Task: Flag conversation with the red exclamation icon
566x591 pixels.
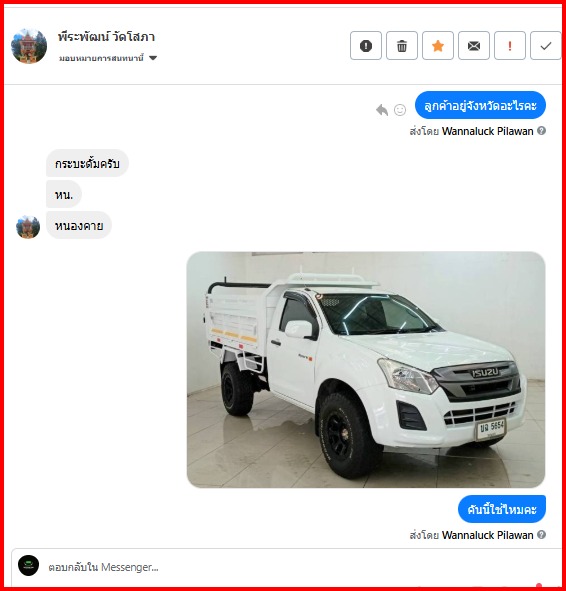Action: coord(509,46)
